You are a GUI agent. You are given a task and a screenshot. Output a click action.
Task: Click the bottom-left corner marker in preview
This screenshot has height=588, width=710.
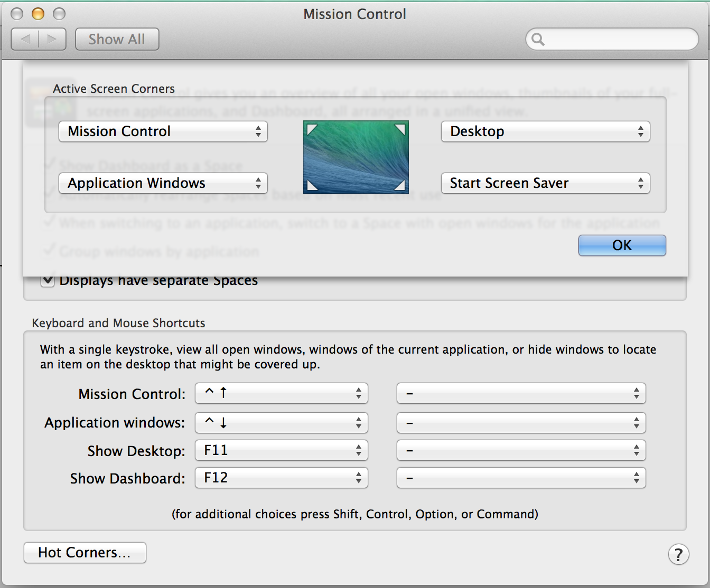[x=312, y=185]
